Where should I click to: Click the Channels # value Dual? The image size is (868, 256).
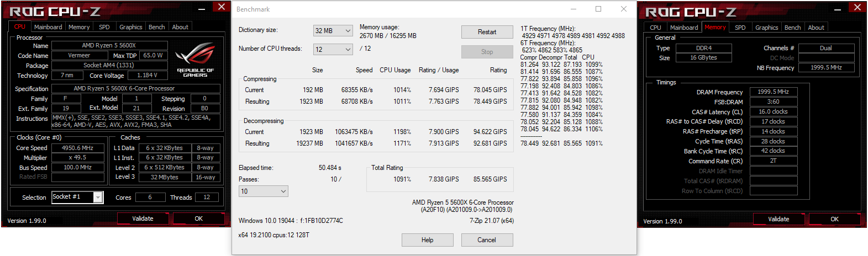coord(826,48)
